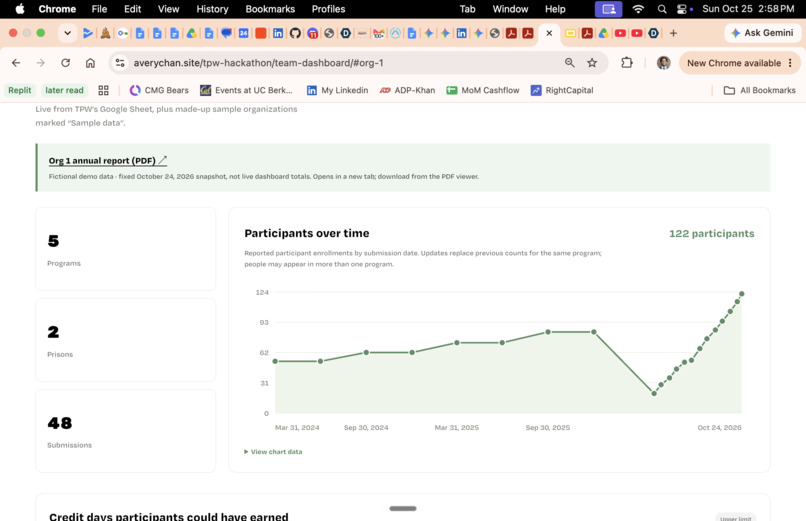Image resolution: width=806 pixels, height=521 pixels.
Task: Click the 122 participants total
Action: (711, 233)
